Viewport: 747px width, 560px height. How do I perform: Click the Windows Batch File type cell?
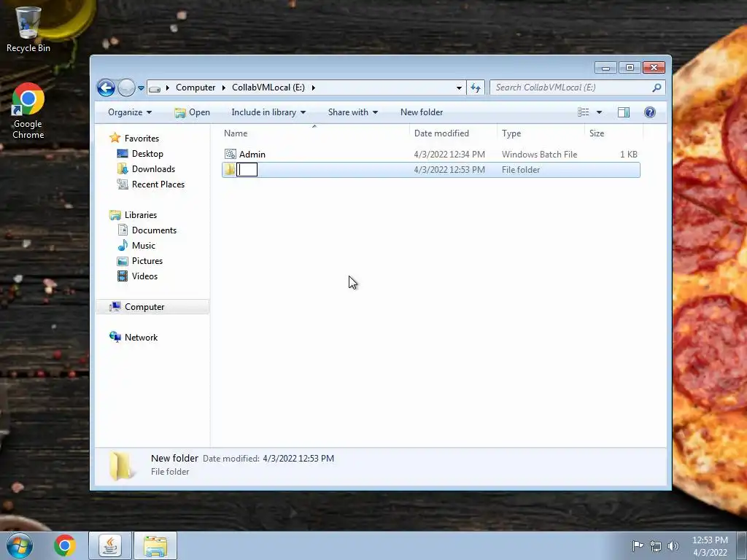[x=539, y=155]
